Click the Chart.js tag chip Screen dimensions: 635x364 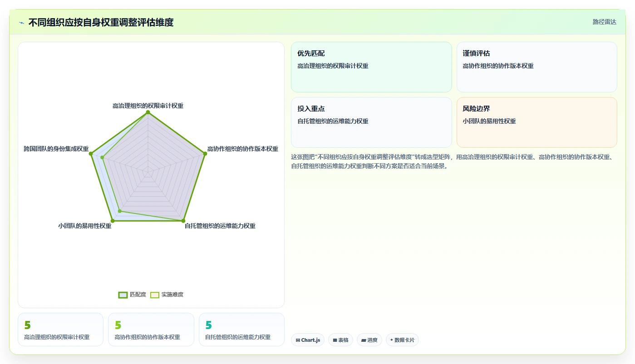point(308,340)
